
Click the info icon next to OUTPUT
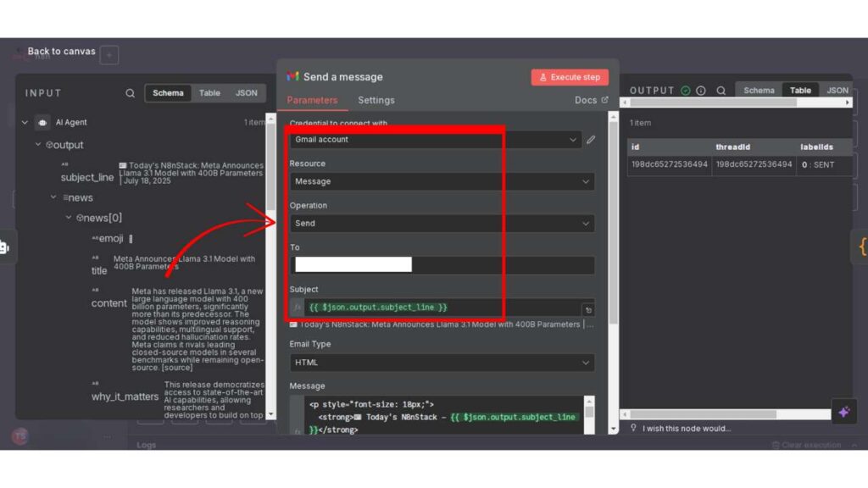tap(701, 91)
